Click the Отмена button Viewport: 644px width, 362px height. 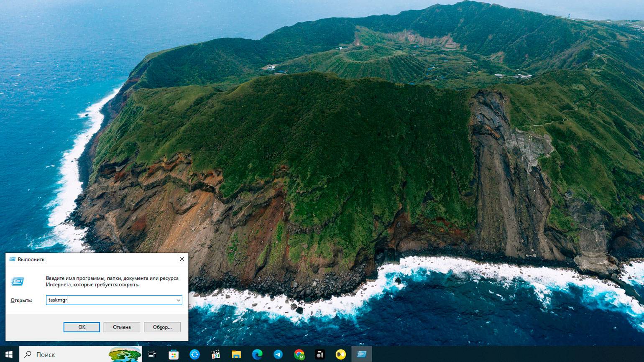122,327
